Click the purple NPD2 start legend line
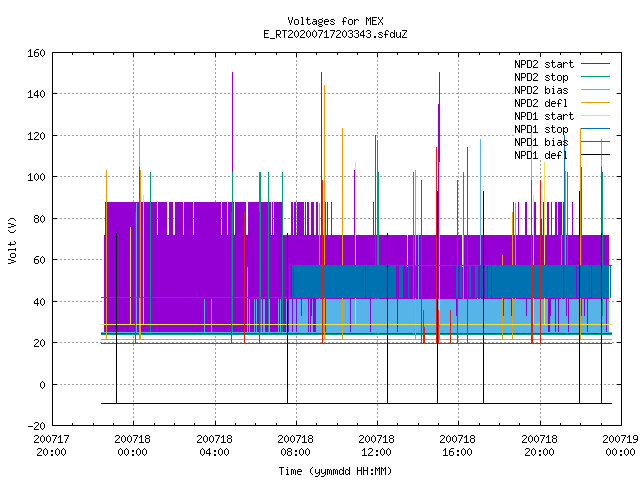This screenshot has width=640, height=480. (595, 64)
